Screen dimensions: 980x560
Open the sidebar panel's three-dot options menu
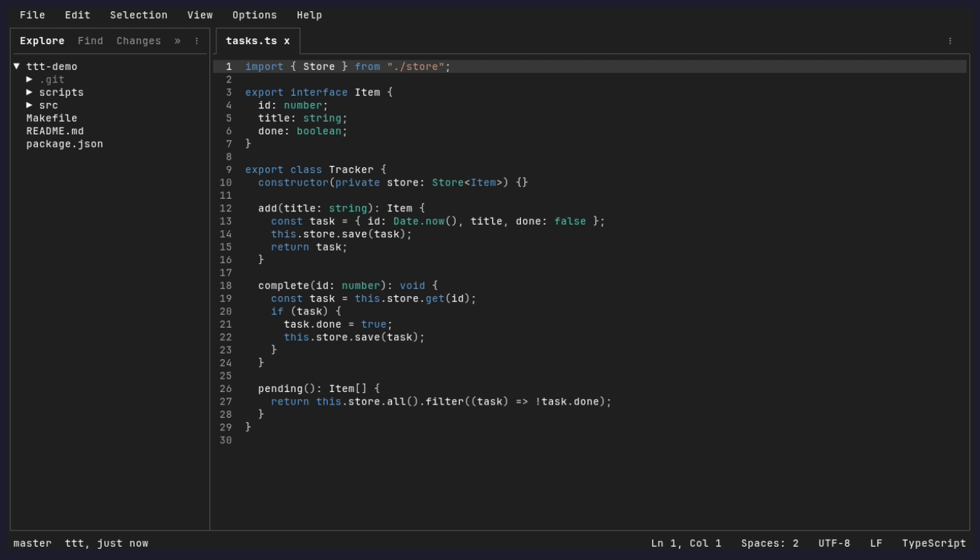point(197,41)
